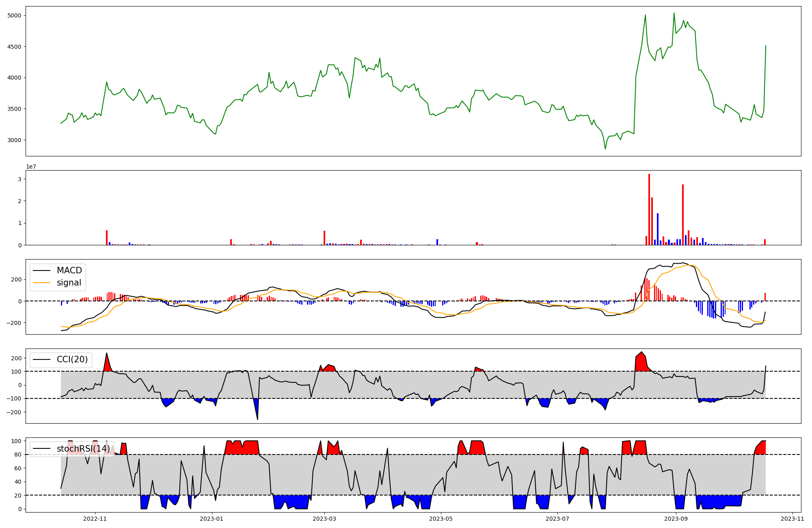Click the 200 tick on the CCI axis
812x528 pixels.
[x=16, y=358]
